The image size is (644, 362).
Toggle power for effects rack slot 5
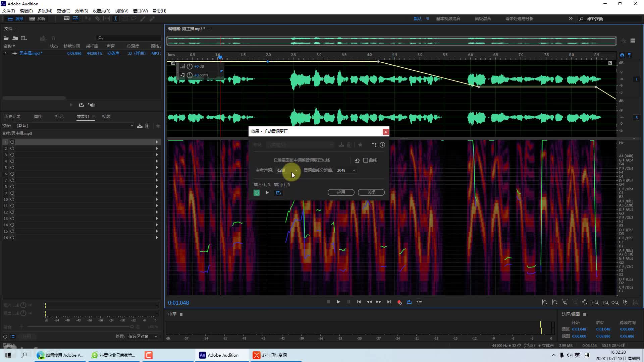click(12, 168)
